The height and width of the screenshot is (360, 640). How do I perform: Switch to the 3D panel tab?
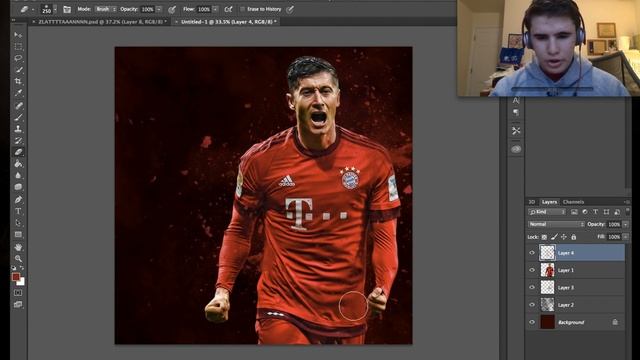coord(532,202)
